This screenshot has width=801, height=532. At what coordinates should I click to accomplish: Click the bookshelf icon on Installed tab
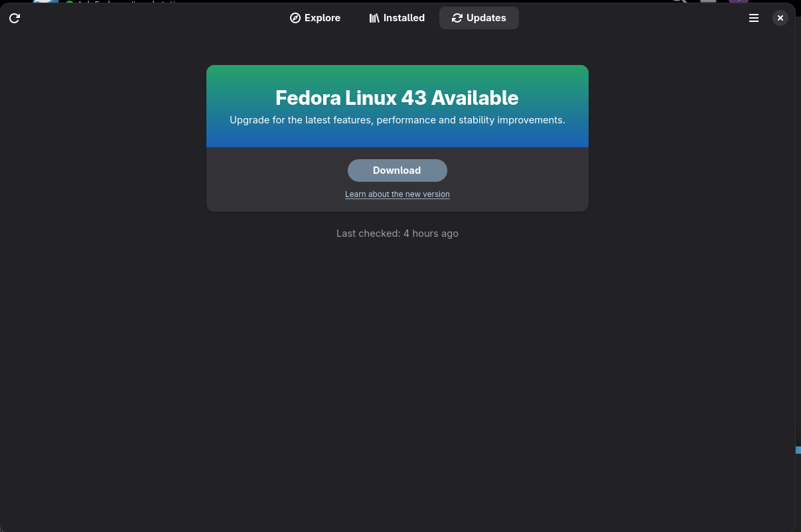[x=374, y=18]
